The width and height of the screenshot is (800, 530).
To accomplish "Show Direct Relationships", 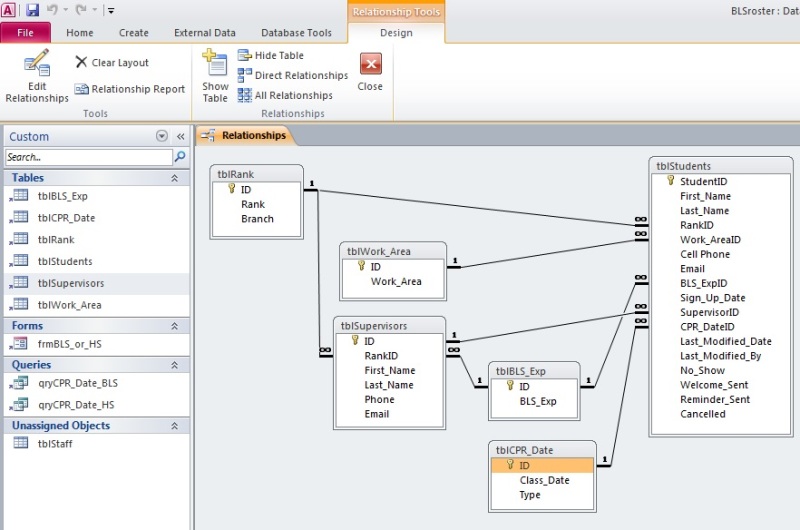I will tap(293, 75).
